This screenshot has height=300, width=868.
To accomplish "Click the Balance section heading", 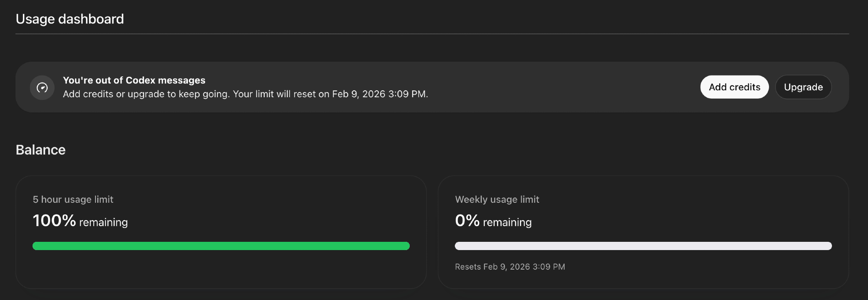I will pyautogui.click(x=40, y=150).
